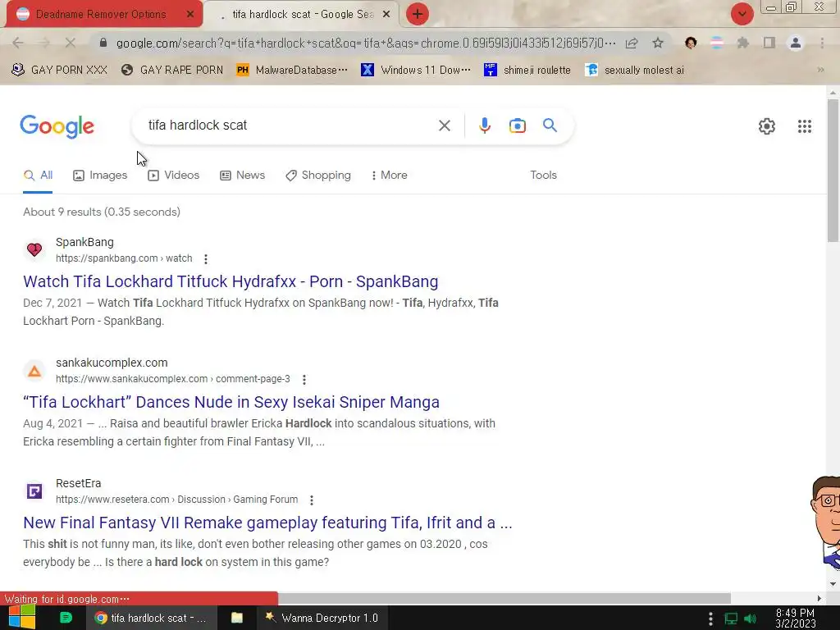Click the sankakucomplex.com triangle favicon
This screenshot has width=840, height=630.
[x=34, y=371]
